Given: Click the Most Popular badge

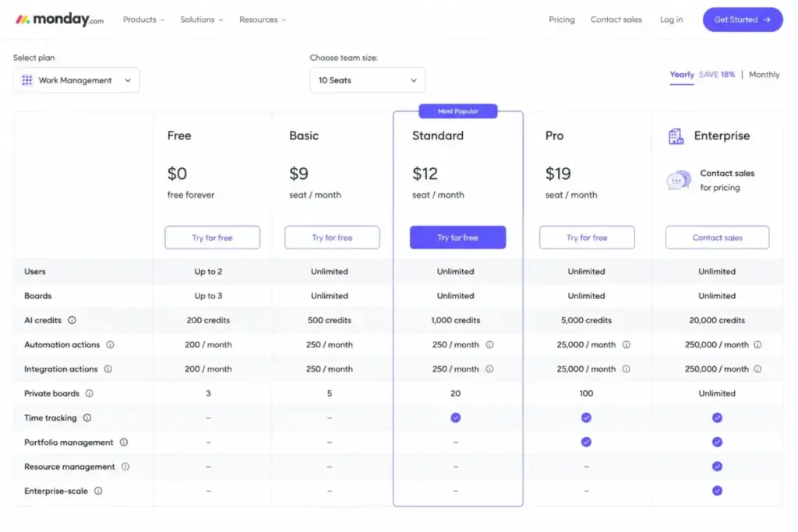Looking at the screenshot, I should tap(458, 111).
